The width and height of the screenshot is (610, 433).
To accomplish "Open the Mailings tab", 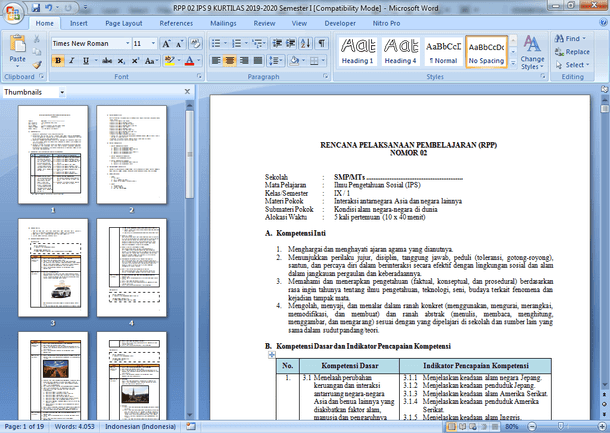I will click(223, 23).
